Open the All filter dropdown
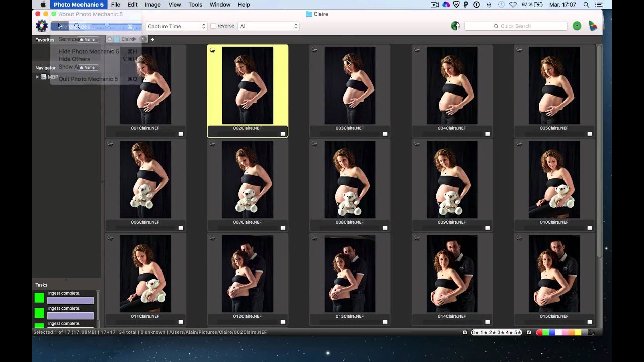The height and width of the screenshot is (362, 644). click(x=269, y=26)
